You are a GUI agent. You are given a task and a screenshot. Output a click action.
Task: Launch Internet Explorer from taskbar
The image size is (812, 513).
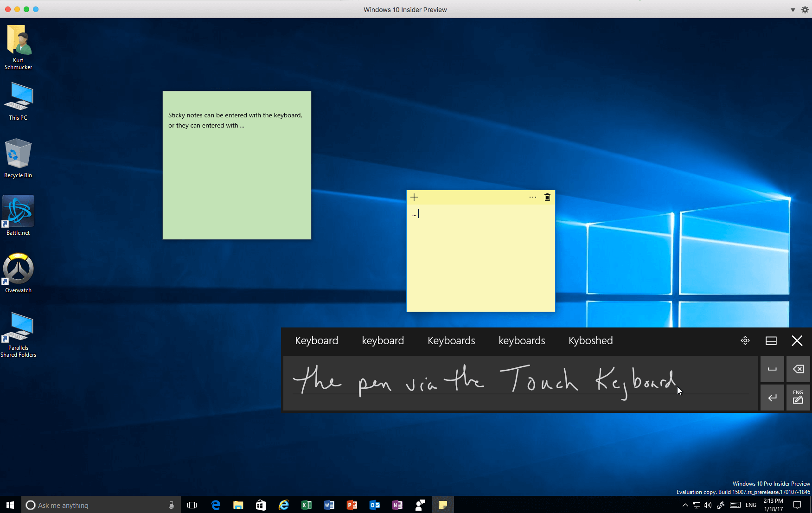pos(283,505)
